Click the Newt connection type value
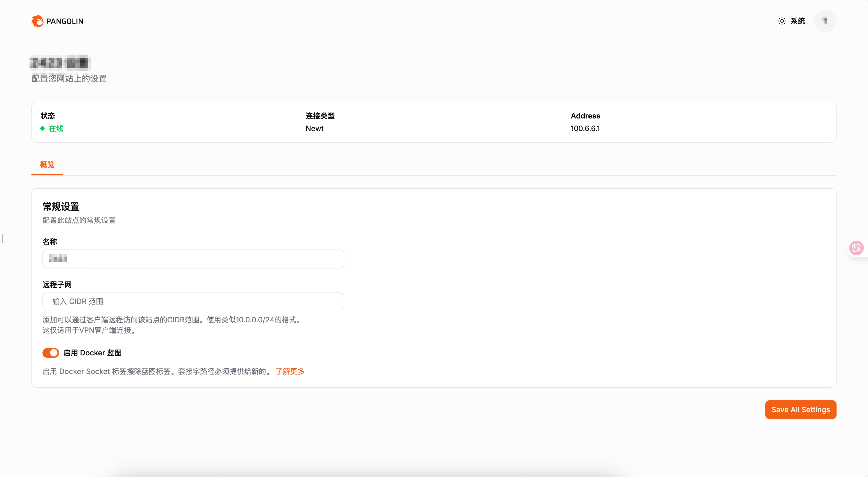This screenshot has width=868, height=477. (x=314, y=128)
